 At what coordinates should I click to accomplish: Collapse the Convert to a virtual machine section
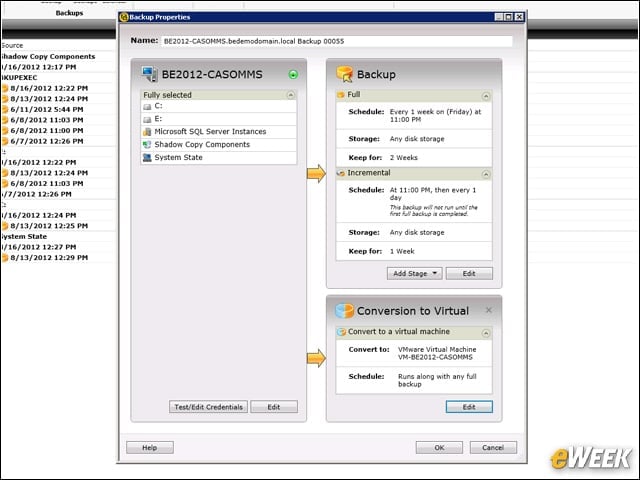coord(486,333)
